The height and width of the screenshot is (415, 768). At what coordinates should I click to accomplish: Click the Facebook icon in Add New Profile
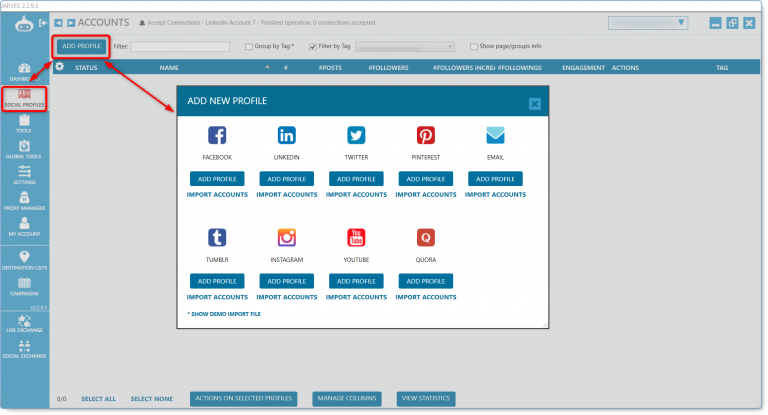[x=217, y=136]
